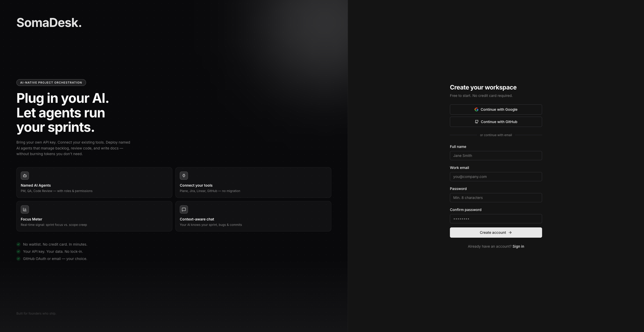Focus the Work email input field
The image size is (644, 332).
[x=496, y=177]
